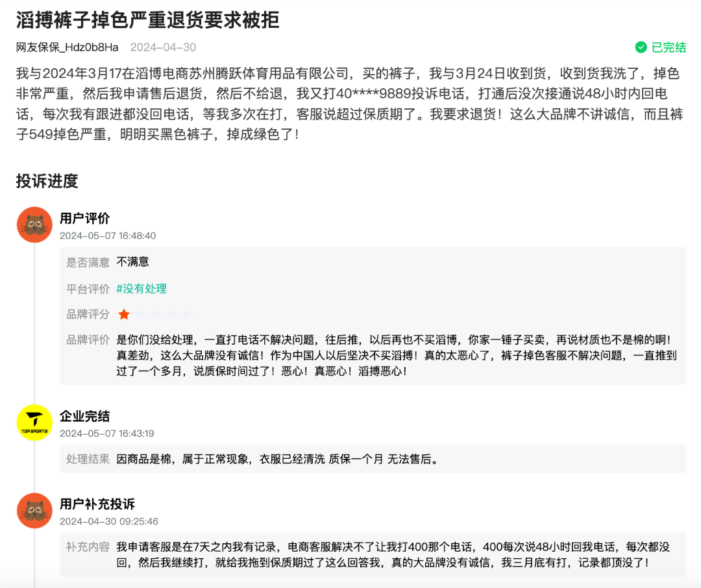Click the complaint title 滔搏裤子掉色严重退货要求被拒

click(148, 19)
